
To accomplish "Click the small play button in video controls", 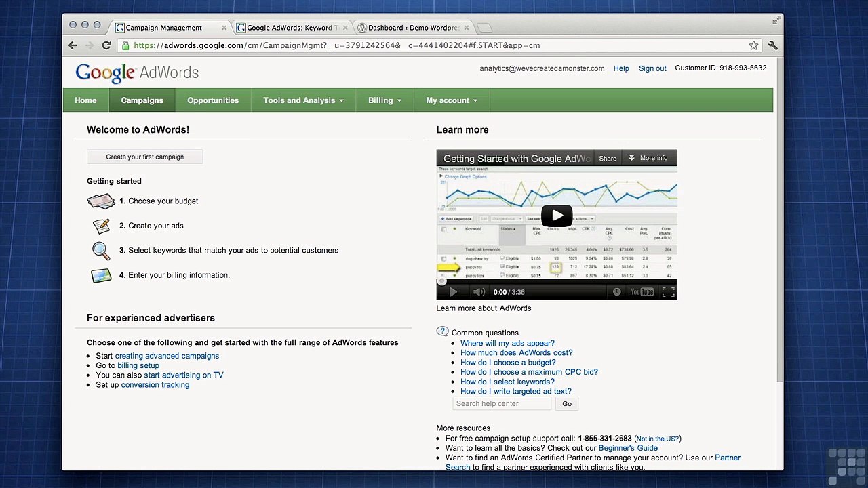I will pos(453,292).
